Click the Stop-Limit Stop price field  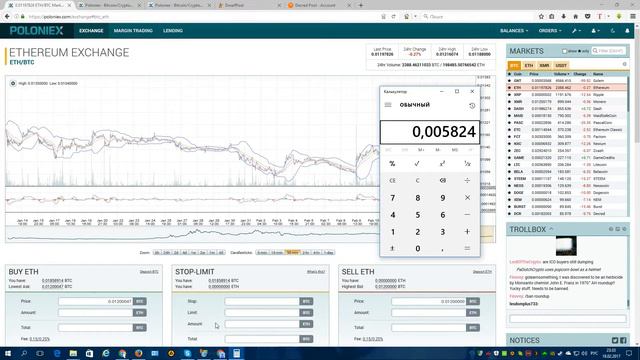click(262, 301)
